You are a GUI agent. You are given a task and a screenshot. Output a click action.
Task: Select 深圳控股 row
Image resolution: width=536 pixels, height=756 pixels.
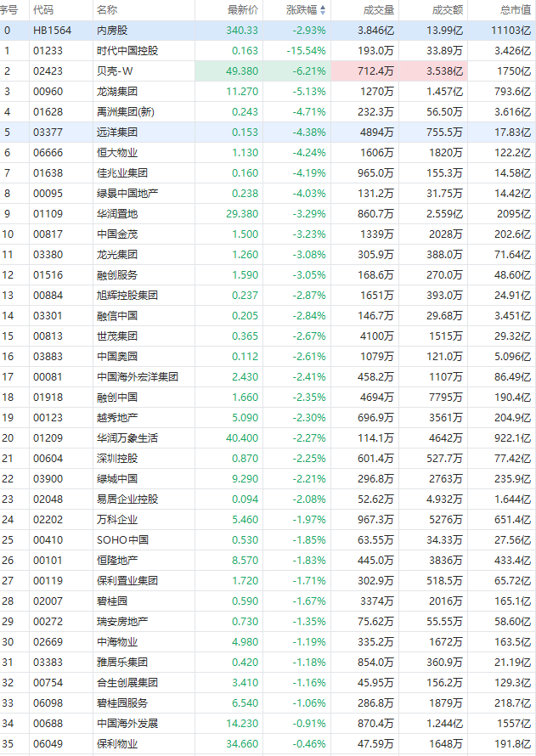click(x=268, y=459)
